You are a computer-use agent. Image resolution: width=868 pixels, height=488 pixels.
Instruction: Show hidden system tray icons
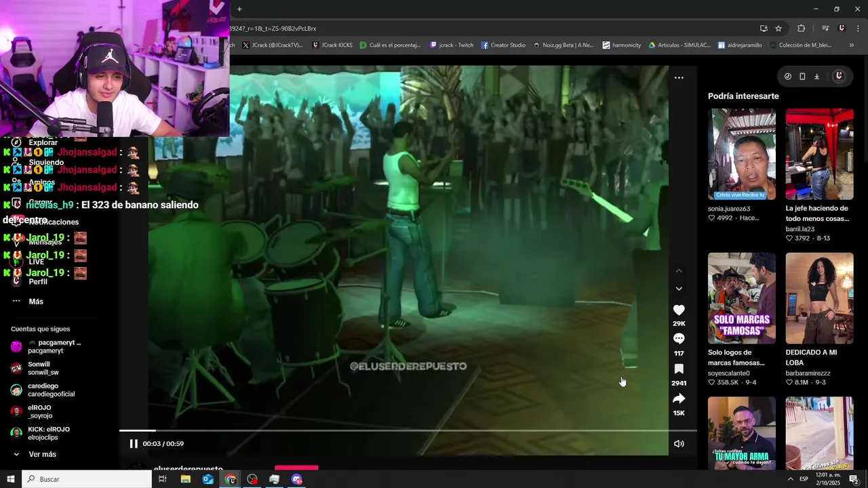[791, 479]
